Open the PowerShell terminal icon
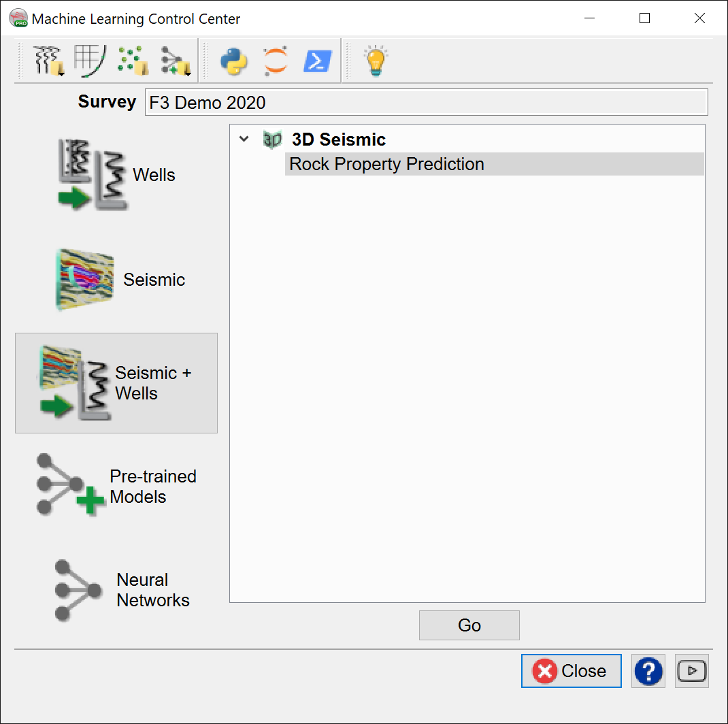This screenshot has width=728, height=724. click(x=317, y=61)
